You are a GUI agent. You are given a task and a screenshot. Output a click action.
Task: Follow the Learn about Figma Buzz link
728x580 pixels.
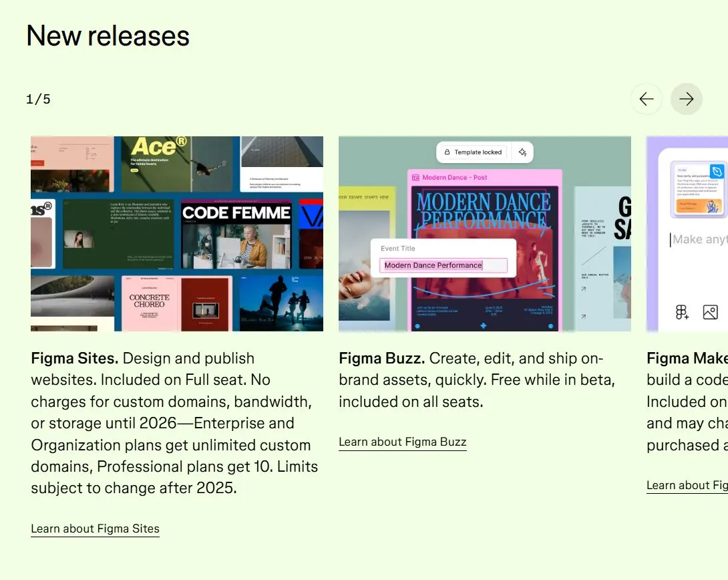[403, 442]
